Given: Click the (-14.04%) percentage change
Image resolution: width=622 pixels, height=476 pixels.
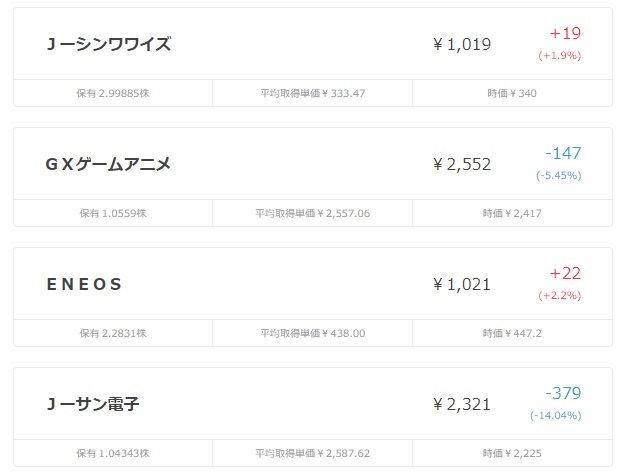Looking at the screenshot, I should (x=556, y=415).
